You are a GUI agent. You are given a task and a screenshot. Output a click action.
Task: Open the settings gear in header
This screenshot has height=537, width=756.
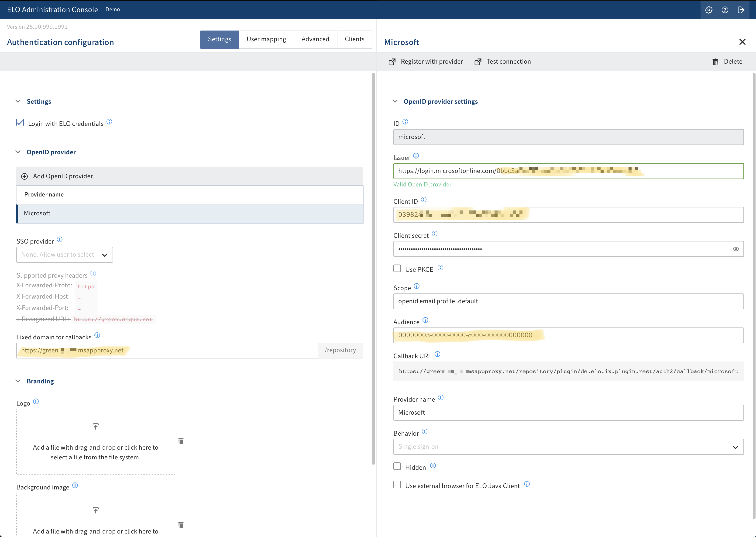708,10
